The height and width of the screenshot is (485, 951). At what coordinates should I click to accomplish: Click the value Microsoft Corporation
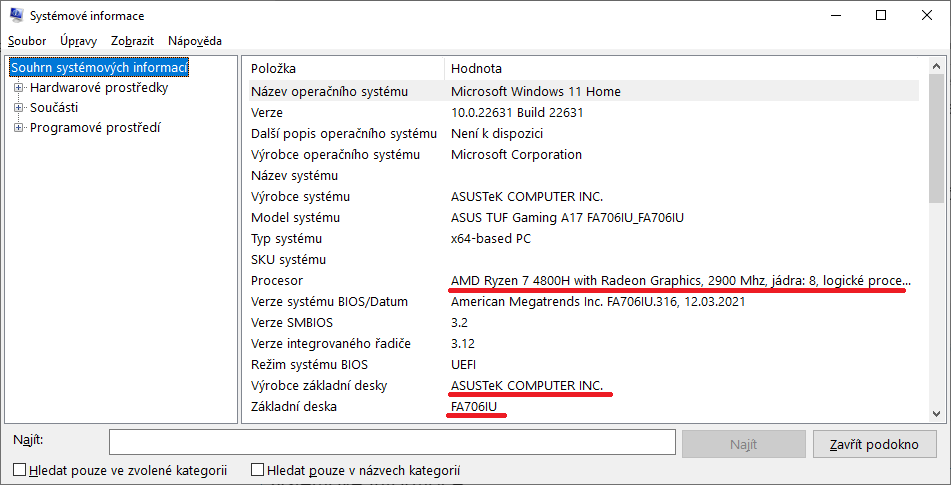pyautogui.click(x=517, y=155)
